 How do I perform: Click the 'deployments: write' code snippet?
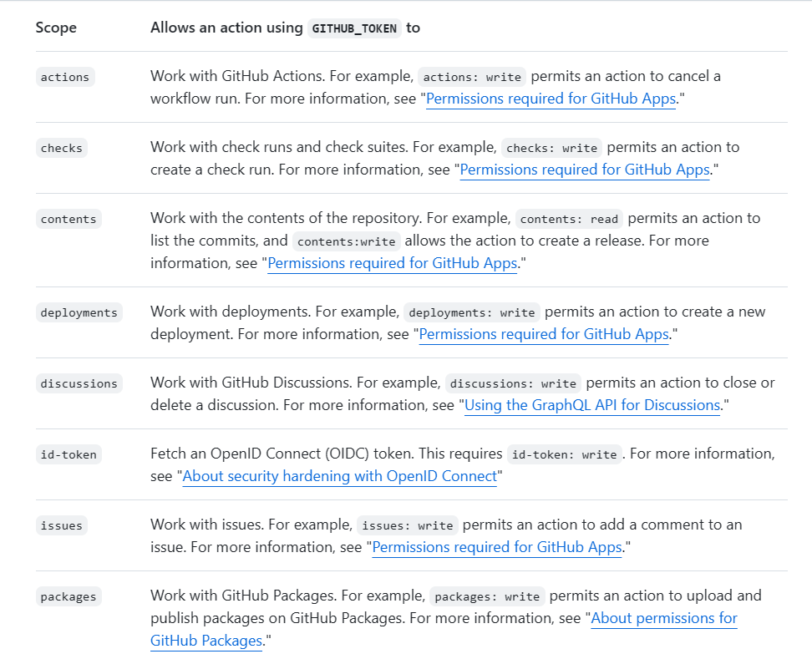[x=472, y=312]
